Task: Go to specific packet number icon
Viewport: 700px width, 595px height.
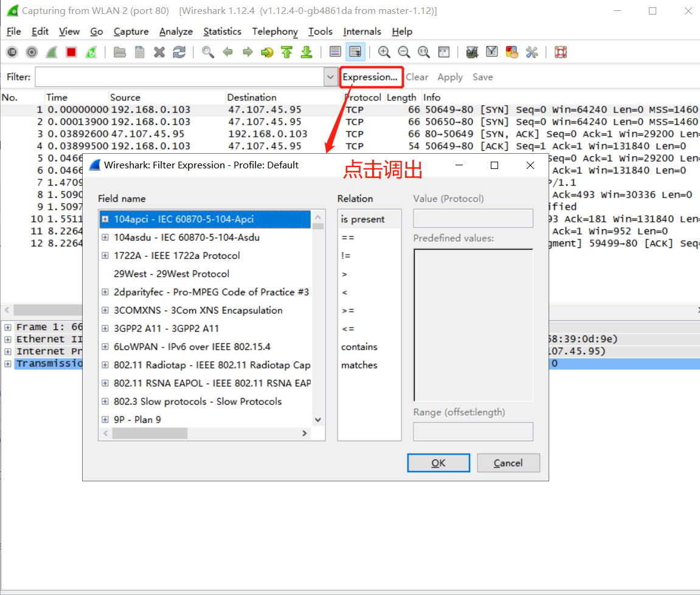Action: pyautogui.click(x=267, y=52)
